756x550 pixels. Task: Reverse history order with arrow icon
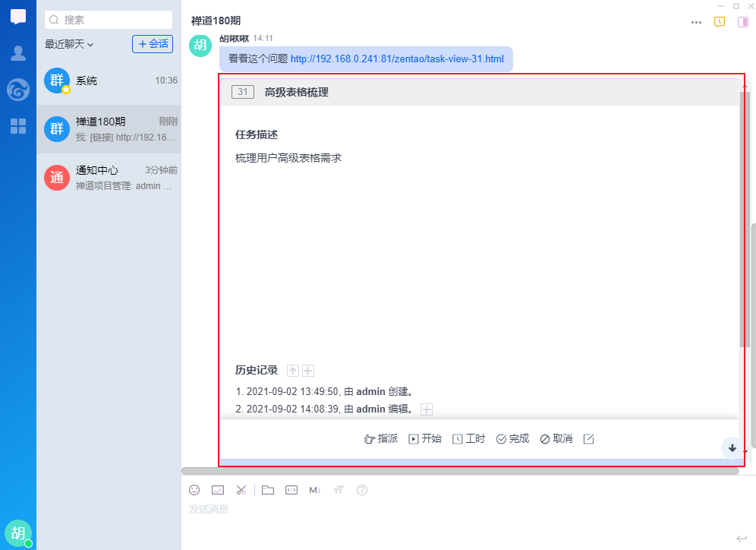pyautogui.click(x=293, y=371)
